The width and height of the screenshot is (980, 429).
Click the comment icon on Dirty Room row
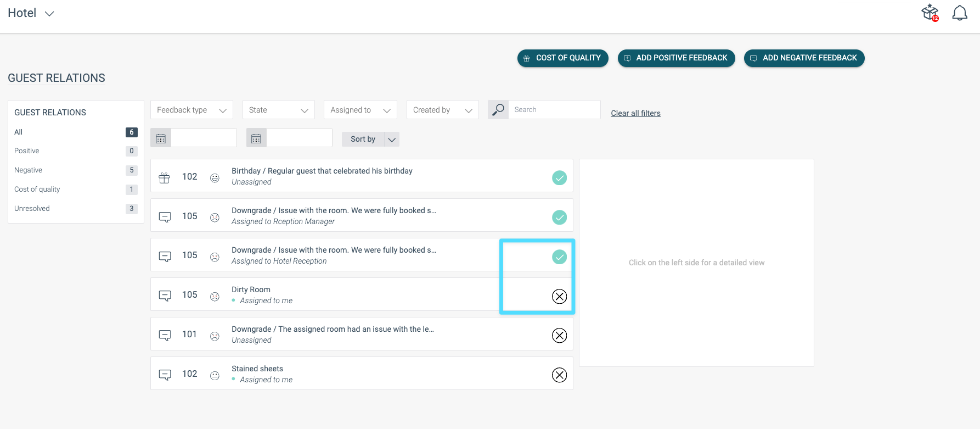[165, 296]
